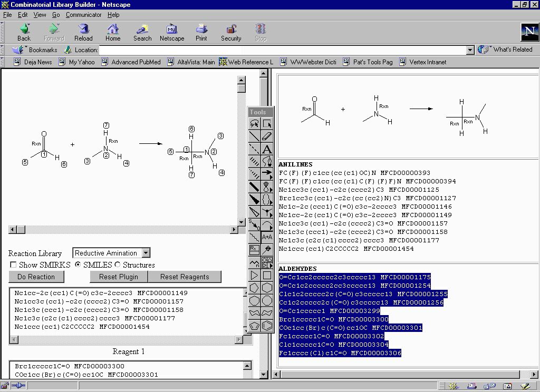Choose the Dashed Bond tool
Viewport: 540px width, 392px height.
[x=254, y=149]
